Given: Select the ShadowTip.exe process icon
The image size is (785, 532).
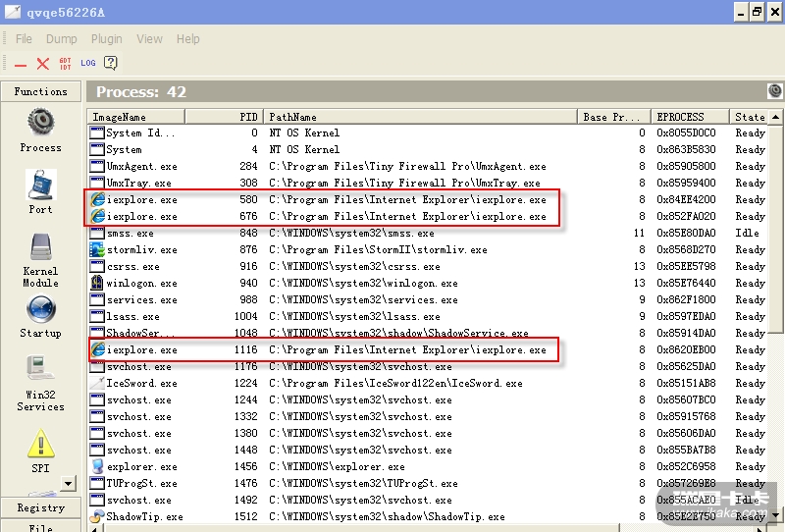Looking at the screenshot, I should click(x=97, y=516).
